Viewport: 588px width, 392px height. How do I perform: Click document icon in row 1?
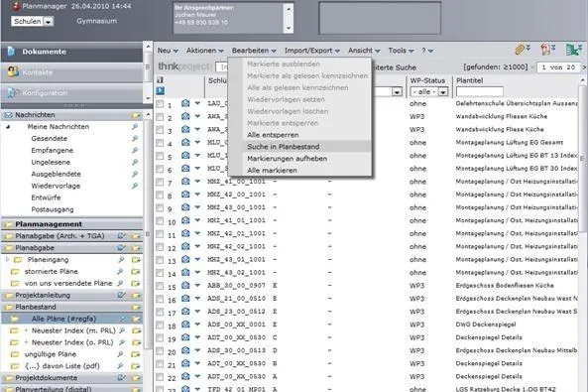[185, 103]
